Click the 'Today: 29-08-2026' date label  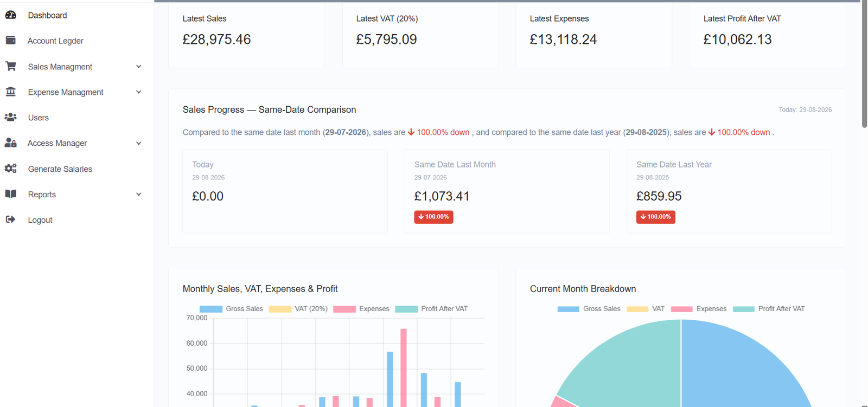(x=805, y=109)
